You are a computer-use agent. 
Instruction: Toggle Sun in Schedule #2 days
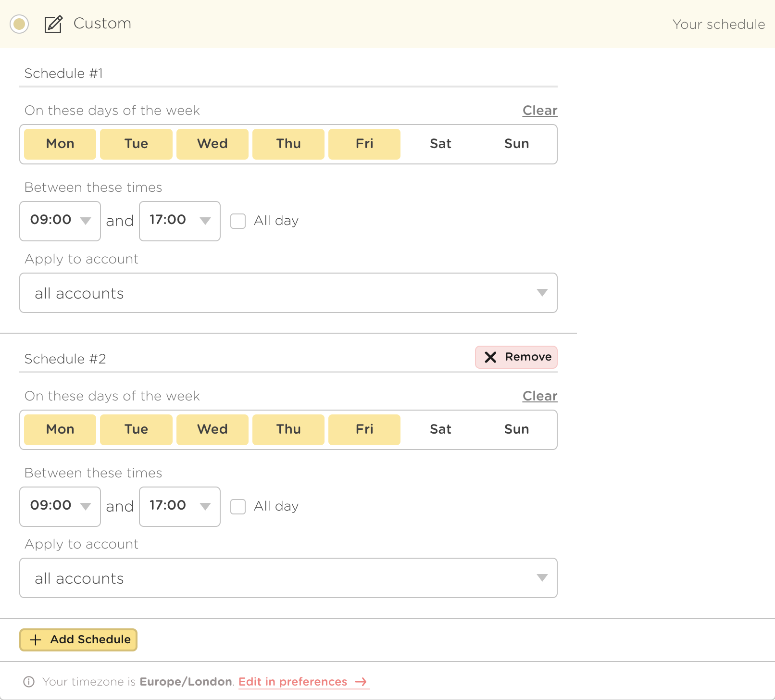[x=516, y=429]
